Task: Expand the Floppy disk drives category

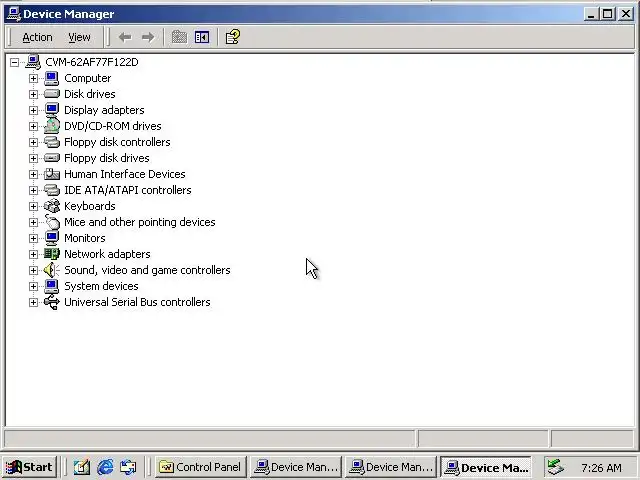Action: (33, 158)
